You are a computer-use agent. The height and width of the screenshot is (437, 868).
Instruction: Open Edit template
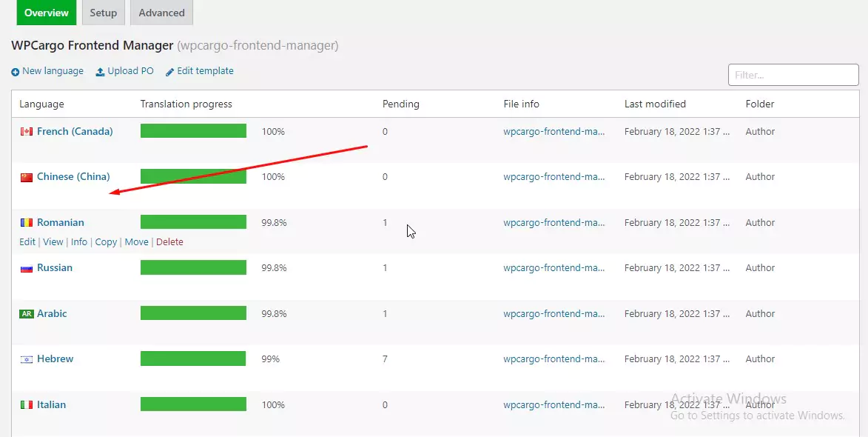200,71
